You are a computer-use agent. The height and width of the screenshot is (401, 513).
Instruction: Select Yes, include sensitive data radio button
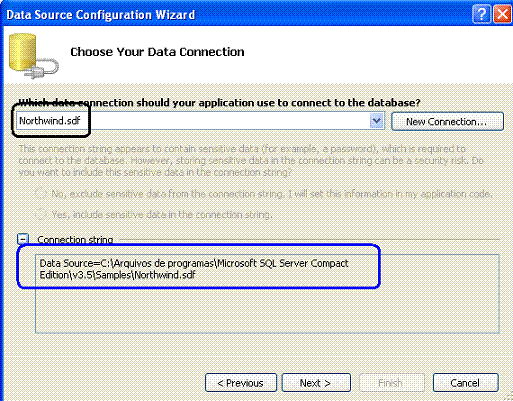click(x=40, y=214)
